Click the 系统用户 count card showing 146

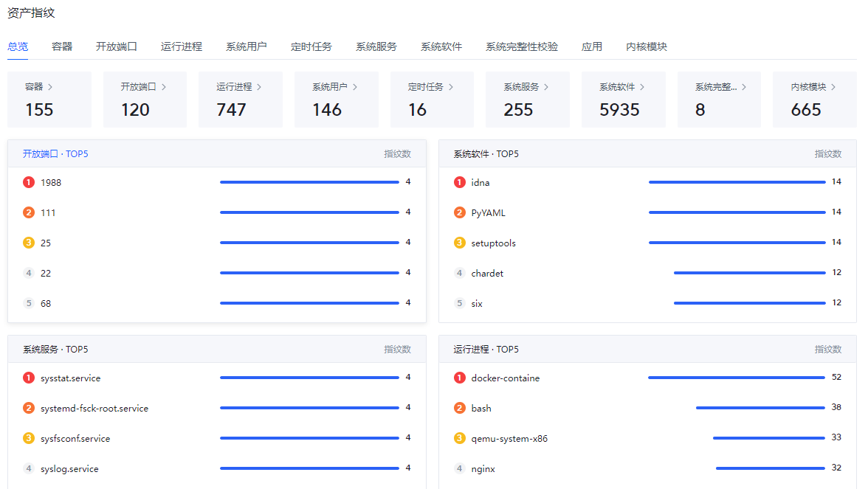[x=335, y=100]
